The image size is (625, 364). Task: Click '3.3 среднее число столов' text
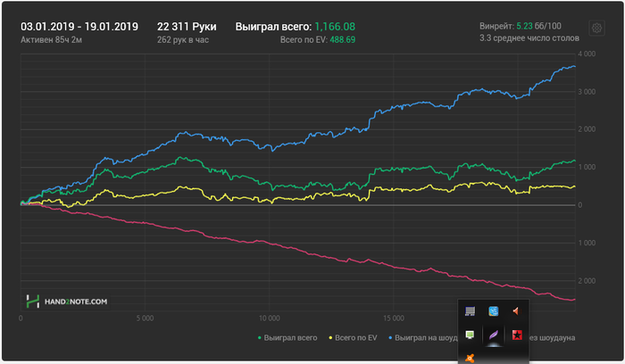(529, 38)
